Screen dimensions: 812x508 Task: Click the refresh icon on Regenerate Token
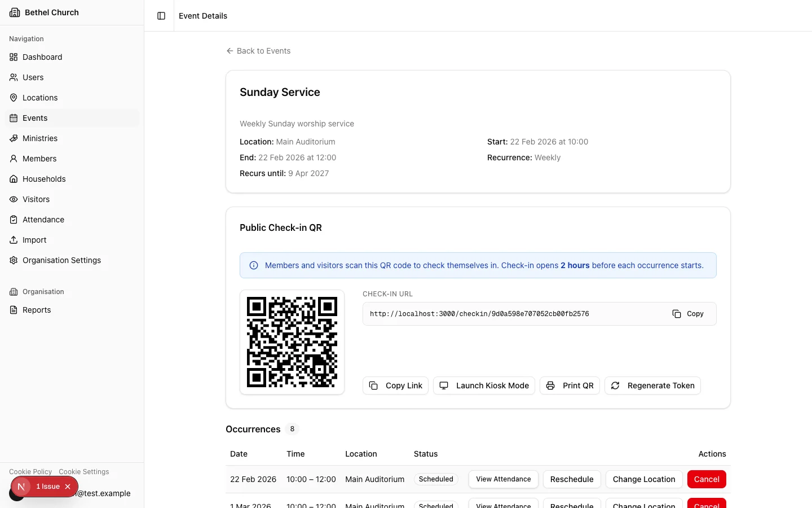[x=615, y=386]
